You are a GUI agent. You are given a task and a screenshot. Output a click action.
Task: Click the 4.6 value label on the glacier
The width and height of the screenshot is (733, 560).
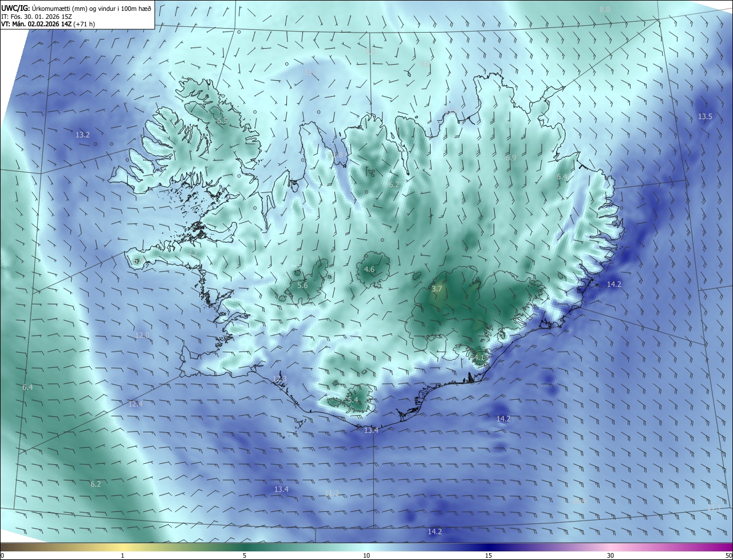pyautogui.click(x=369, y=270)
